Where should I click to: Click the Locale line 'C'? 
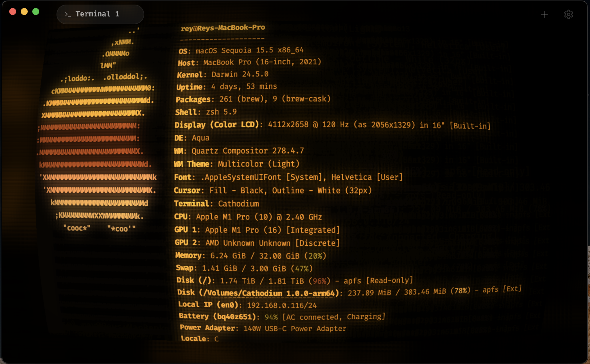pyautogui.click(x=217, y=339)
